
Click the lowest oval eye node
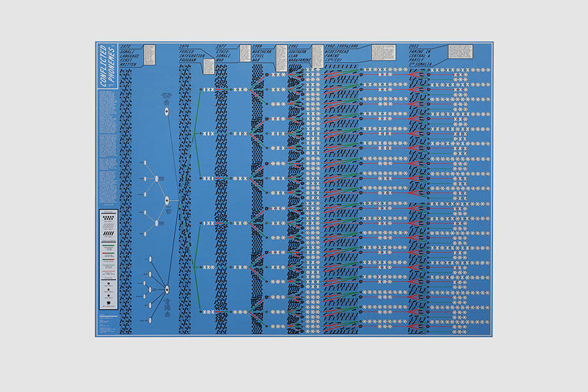[x=167, y=289]
